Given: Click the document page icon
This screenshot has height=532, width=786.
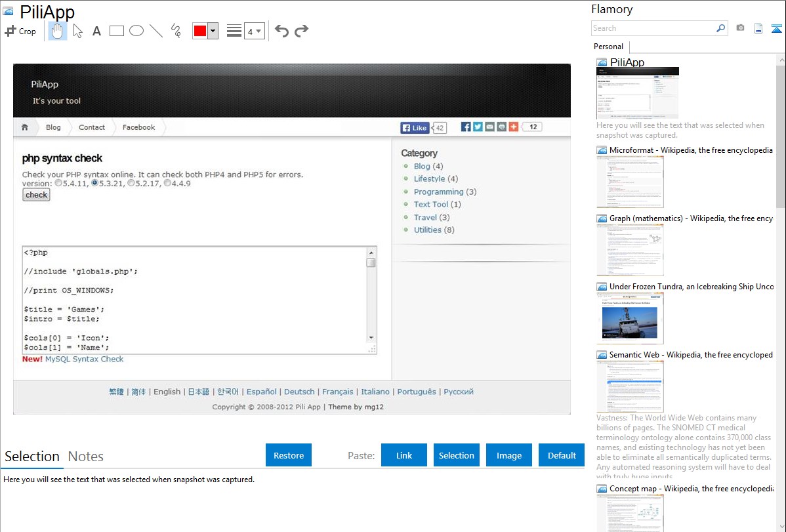Looking at the screenshot, I should tap(758, 28).
